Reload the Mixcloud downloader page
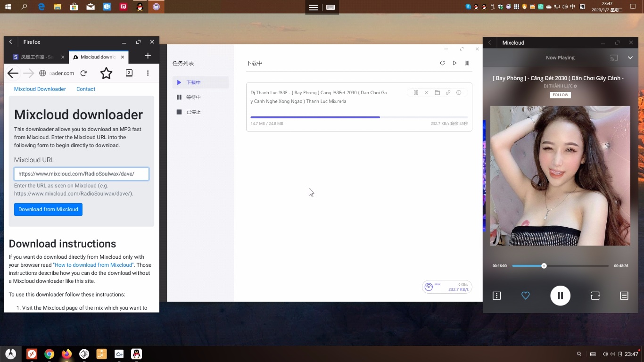The width and height of the screenshot is (644, 362). tap(83, 73)
